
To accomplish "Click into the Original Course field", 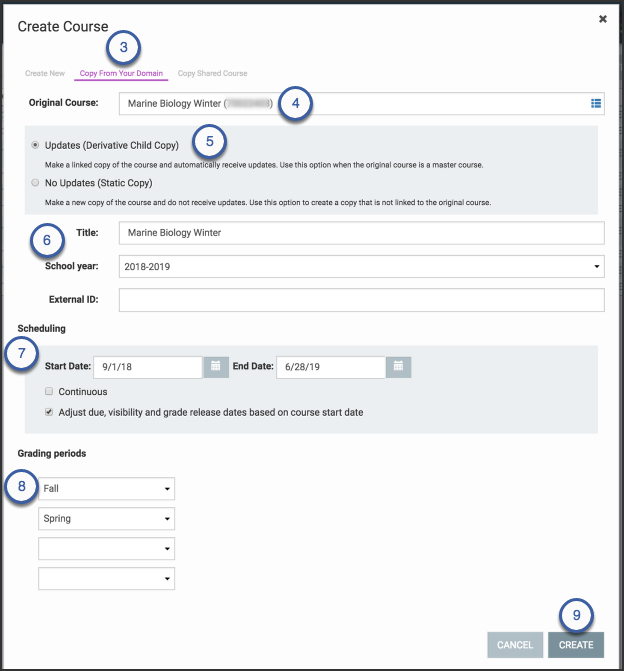I will pos(362,104).
